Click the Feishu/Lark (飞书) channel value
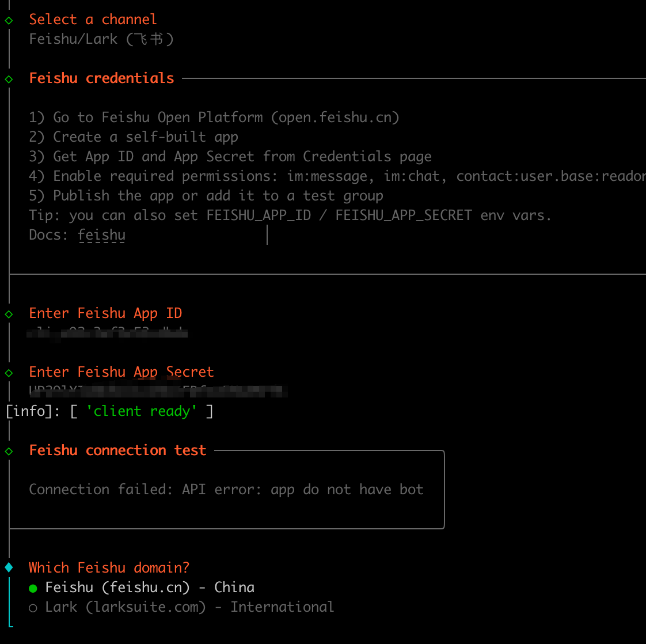The image size is (646, 644). click(x=101, y=39)
